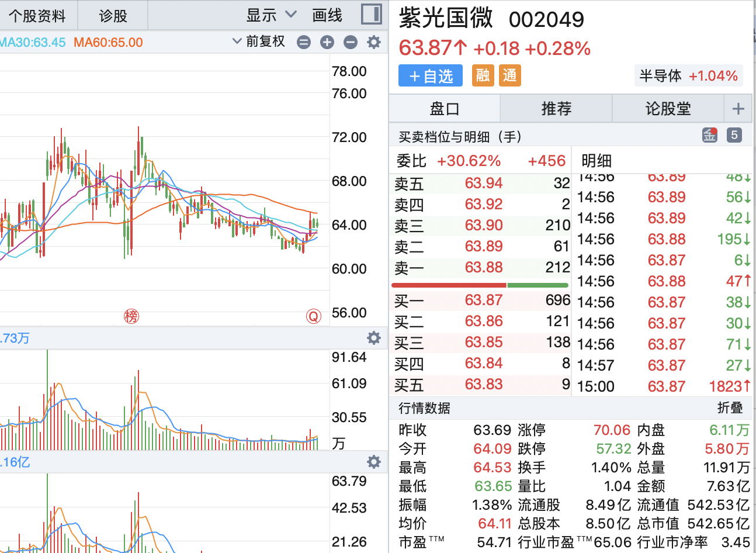Screen dimensions: 756x553
Task: Click the 总市值 value 542.65亿
Action: [x=719, y=523]
